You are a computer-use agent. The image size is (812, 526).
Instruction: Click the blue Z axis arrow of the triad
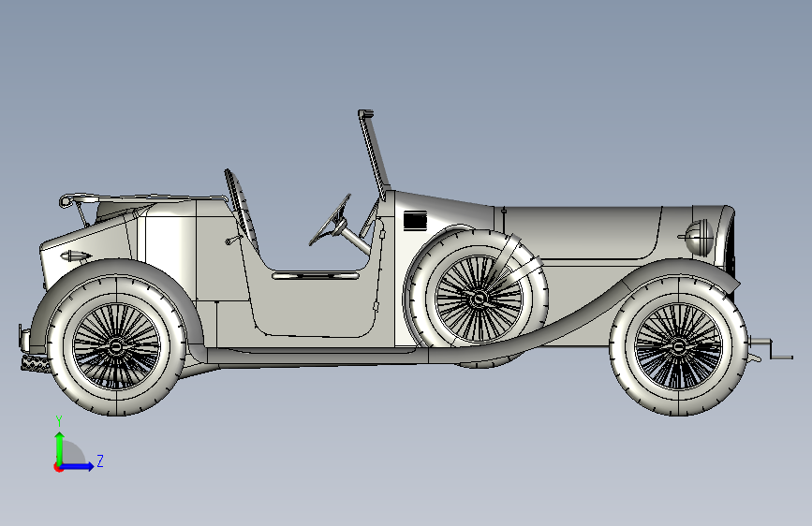pyautogui.click(x=77, y=466)
